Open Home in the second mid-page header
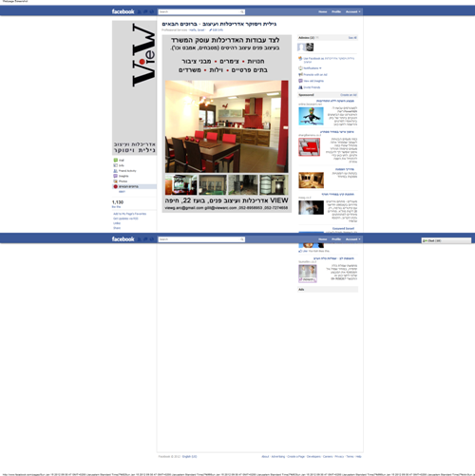 pyautogui.click(x=323, y=239)
